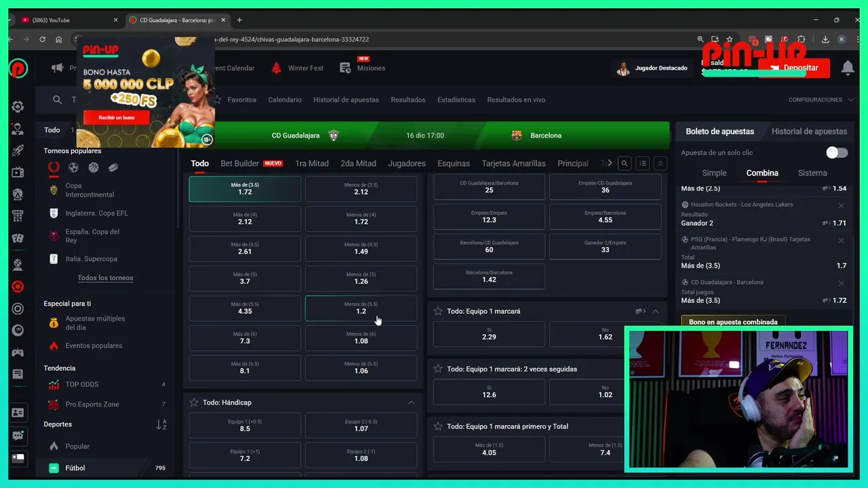Screen dimensions: 868x488
Task: Click Recibir un bono on the banner
Action: click(x=117, y=118)
